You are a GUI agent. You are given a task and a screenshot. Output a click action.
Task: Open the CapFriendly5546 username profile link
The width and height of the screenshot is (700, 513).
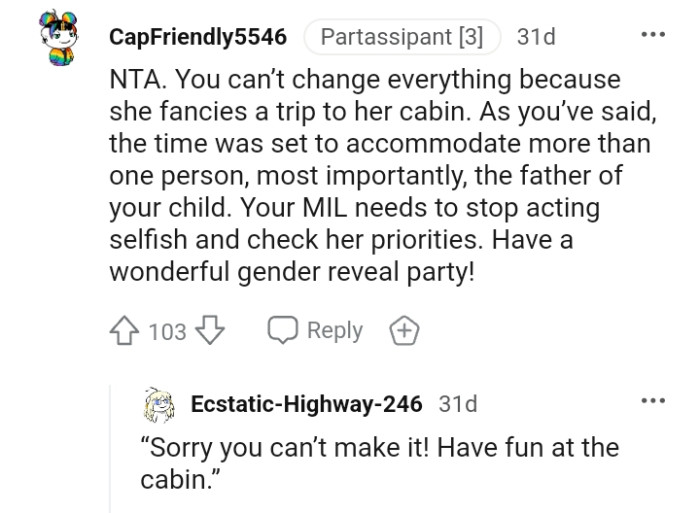(x=196, y=39)
